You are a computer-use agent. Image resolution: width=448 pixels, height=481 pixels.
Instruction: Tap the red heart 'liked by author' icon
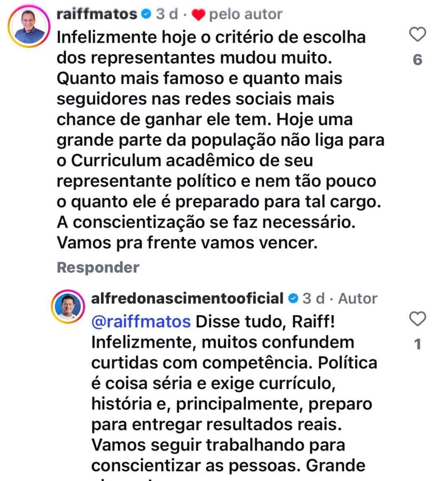(x=199, y=15)
